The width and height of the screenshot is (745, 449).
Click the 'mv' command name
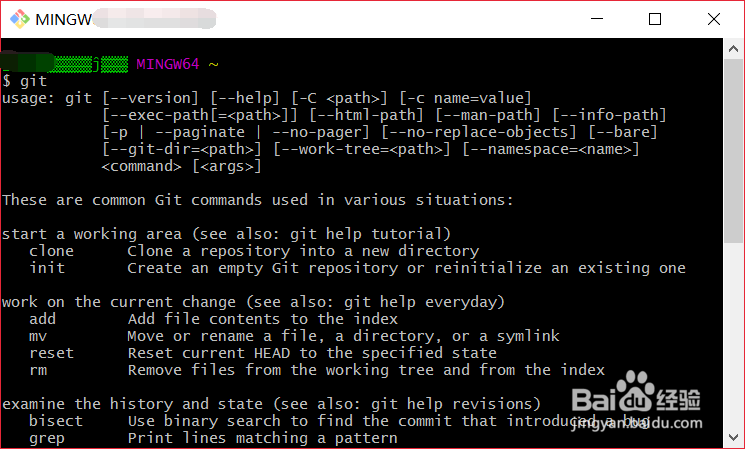38,336
